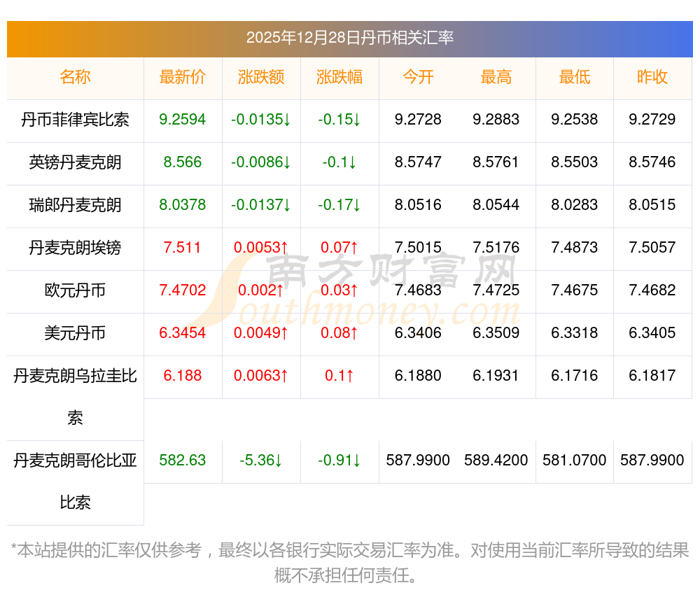Click latest price 6.3454
Image resolution: width=700 pixels, height=597 pixels.
coord(183,333)
